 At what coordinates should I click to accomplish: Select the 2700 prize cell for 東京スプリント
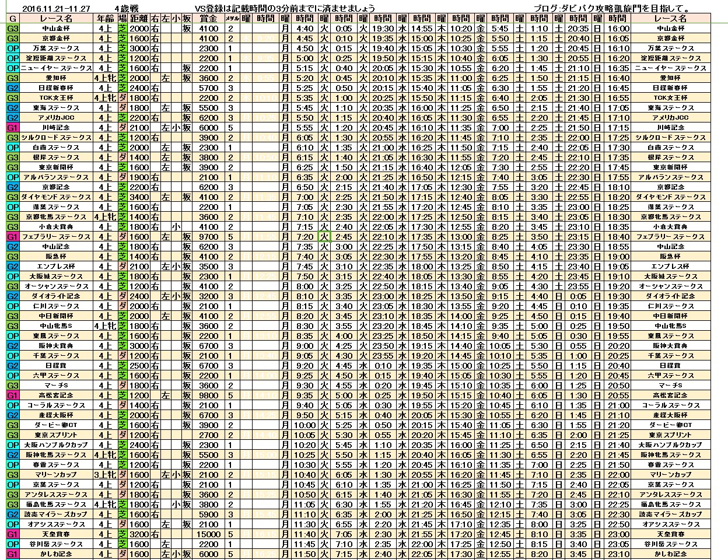[x=208, y=435]
